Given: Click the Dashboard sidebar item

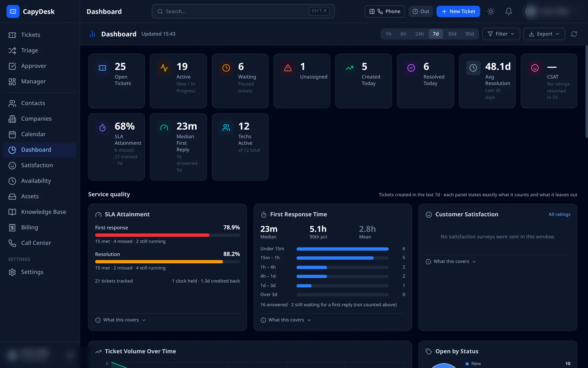Looking at the screenshot, I should pos(40,150).
